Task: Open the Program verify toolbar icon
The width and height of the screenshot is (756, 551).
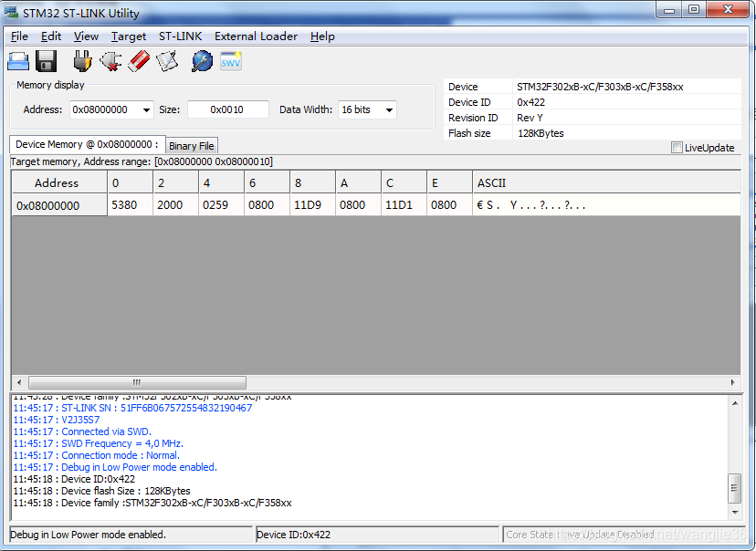Action: (167, 61)
